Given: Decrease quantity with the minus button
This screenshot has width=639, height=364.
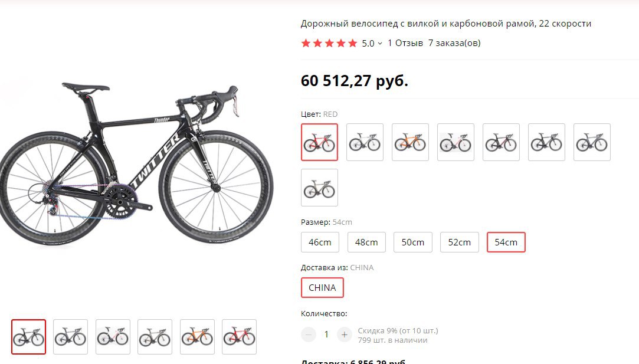Looking at the screenshot, I should [309, 335].
